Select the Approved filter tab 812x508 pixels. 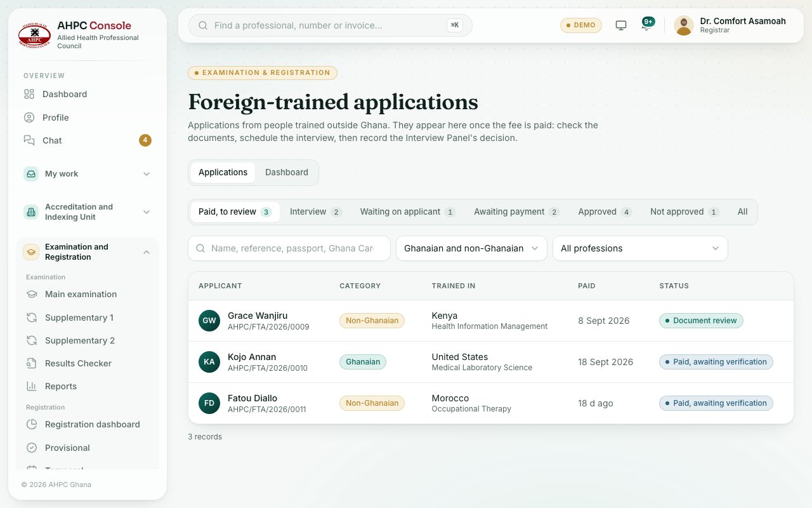[x=605, y=212]
